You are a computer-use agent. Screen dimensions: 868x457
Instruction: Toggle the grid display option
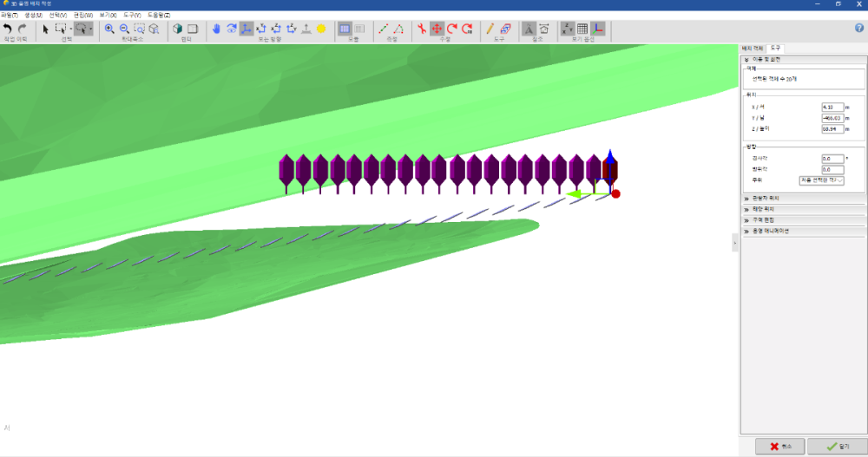click(x=582, y=29)
